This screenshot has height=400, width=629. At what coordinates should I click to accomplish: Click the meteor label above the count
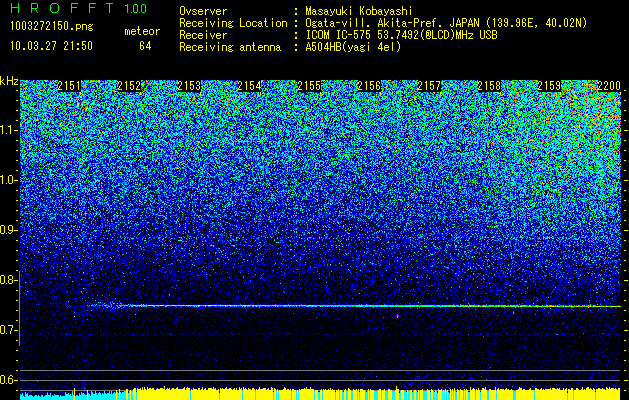[142, 31]
